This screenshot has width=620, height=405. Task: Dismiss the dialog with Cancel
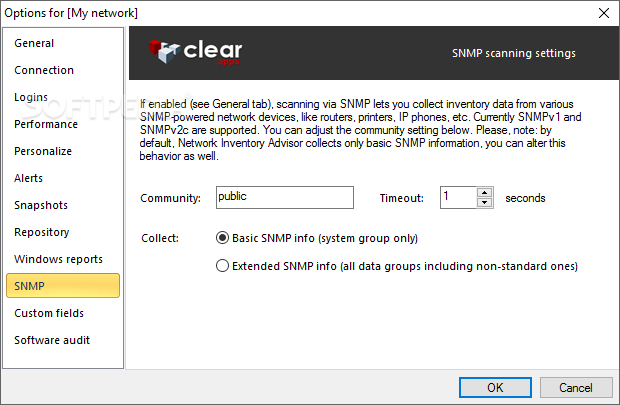click(x=576, y=387)
